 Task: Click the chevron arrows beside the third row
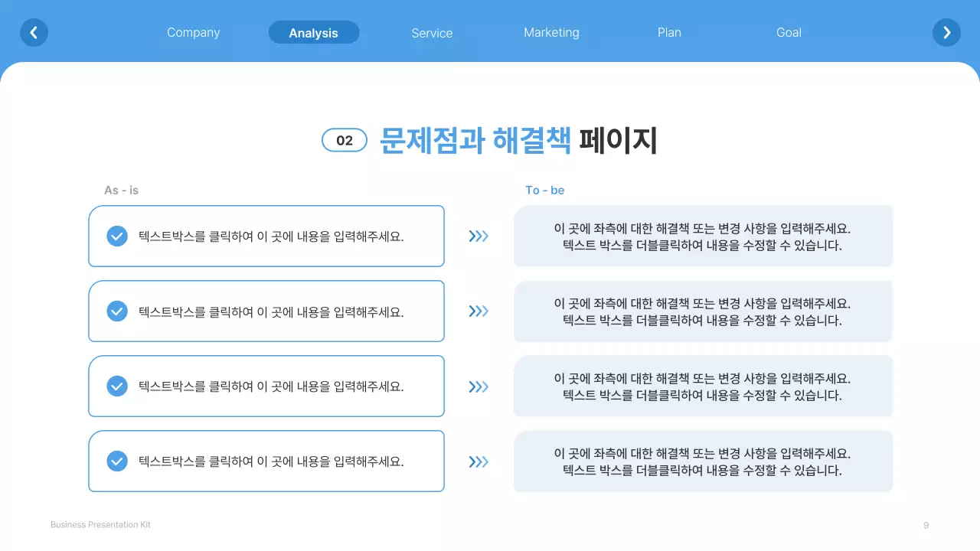pyautogui.click(x=479, y=386)
